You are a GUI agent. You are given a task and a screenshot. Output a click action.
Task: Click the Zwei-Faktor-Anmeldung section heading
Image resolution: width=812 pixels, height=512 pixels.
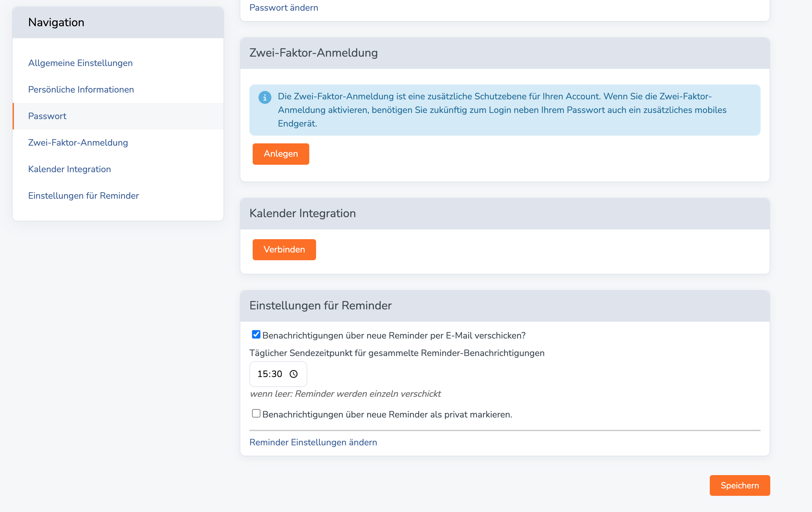tap(313, 53)
